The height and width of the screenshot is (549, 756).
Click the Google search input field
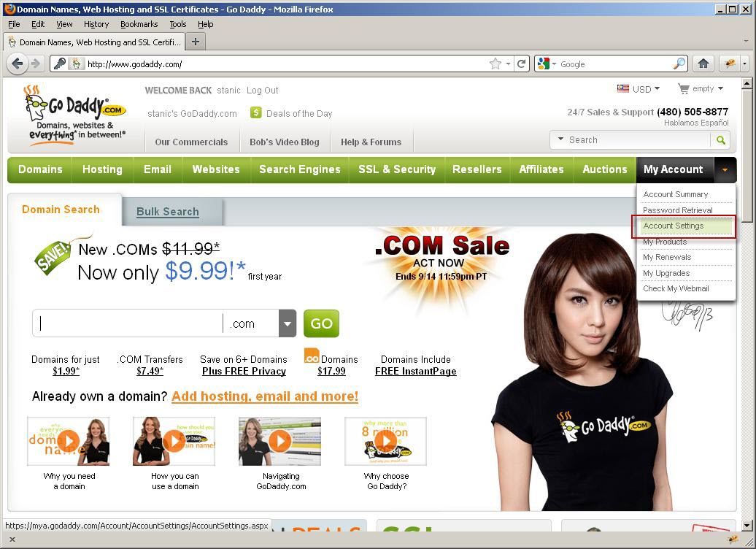point(615,64)
